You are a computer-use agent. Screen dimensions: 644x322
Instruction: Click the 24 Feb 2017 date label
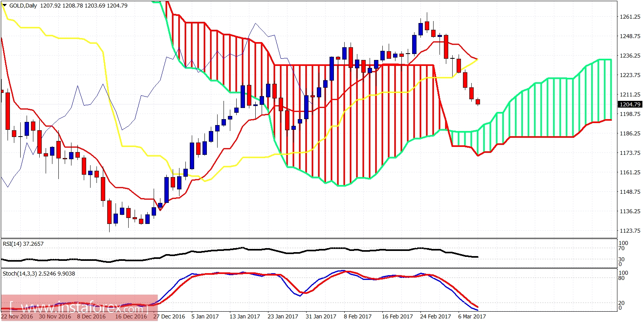[x=436, y=316]
